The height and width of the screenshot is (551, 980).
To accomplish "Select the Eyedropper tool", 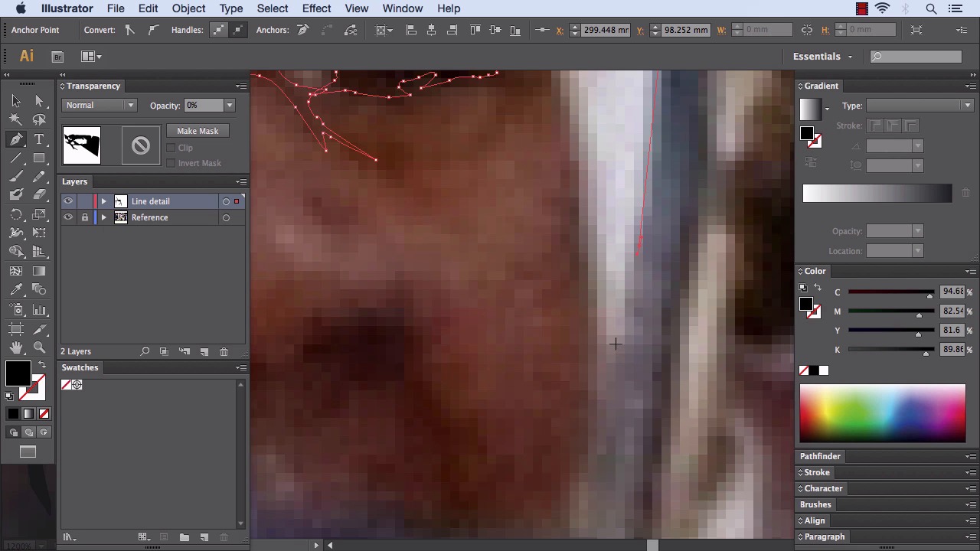I will point(16,290).
